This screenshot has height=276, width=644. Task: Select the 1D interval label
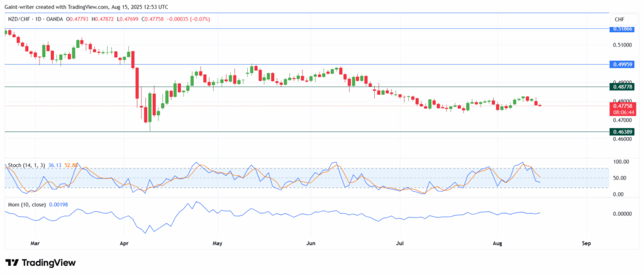(x=37, y=19)
